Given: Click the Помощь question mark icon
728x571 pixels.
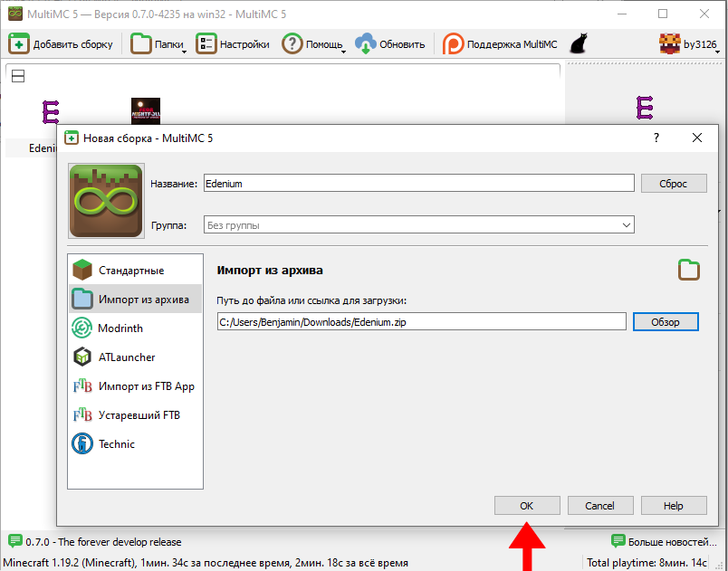Looking at the screenshot, I should (292, 44).
